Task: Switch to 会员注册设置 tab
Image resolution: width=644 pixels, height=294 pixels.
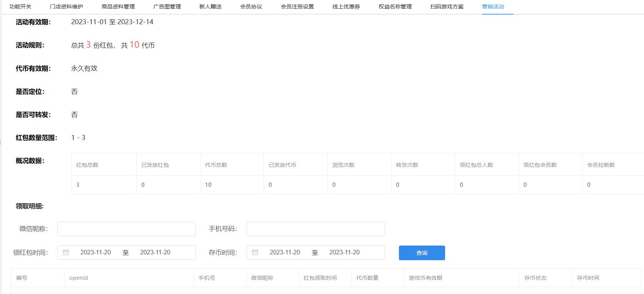Action: pyautogui.click(x=297, y=7)
